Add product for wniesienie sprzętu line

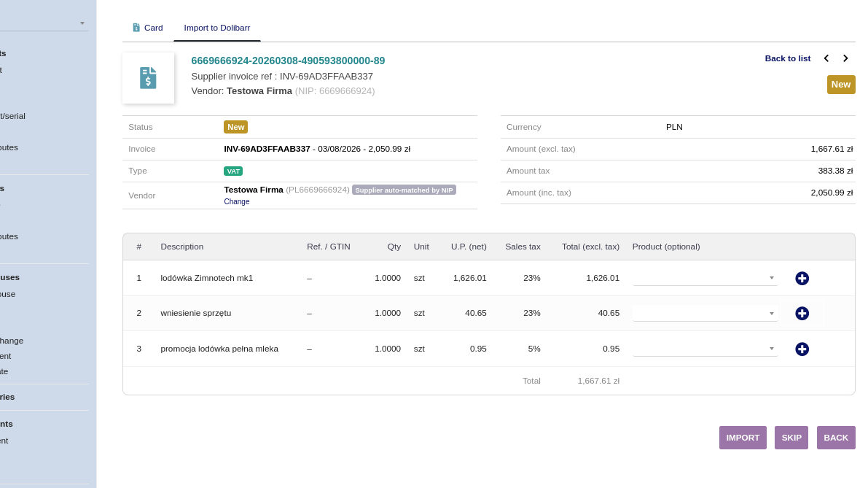pos(802,313)
